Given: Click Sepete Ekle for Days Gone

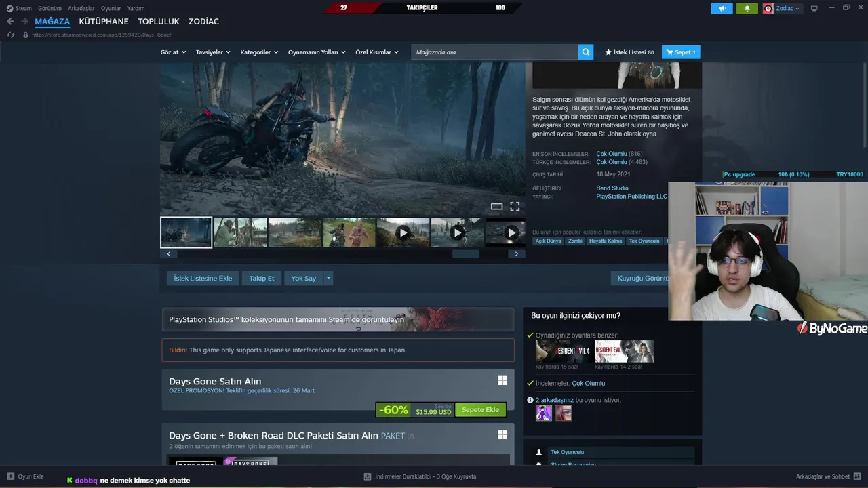Looking at the screenshot, I should (x=480, y=409).
